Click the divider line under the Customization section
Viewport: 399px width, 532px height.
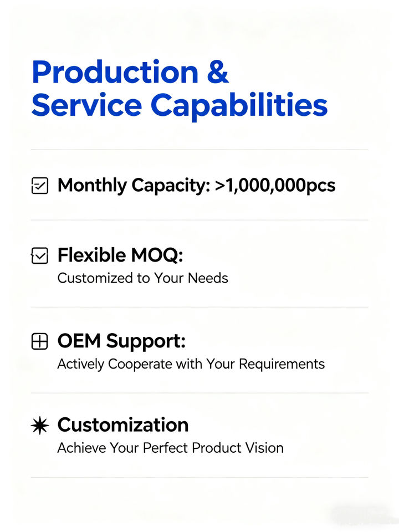(x=199, y=477)
